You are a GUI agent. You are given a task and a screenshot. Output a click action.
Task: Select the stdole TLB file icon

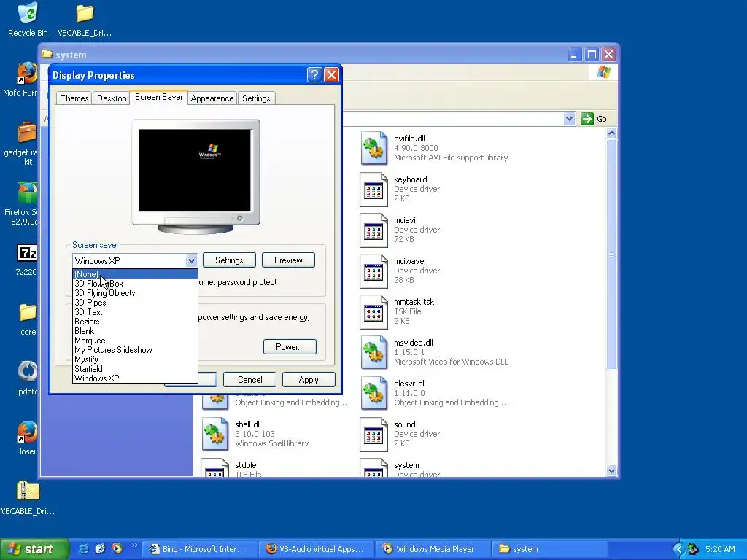click(215, 467)
